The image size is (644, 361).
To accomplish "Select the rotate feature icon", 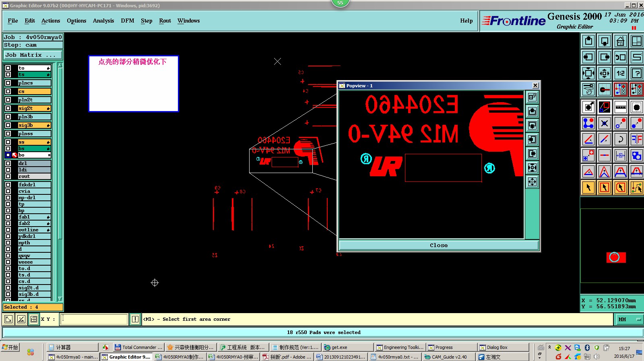I will pos(621,139).
